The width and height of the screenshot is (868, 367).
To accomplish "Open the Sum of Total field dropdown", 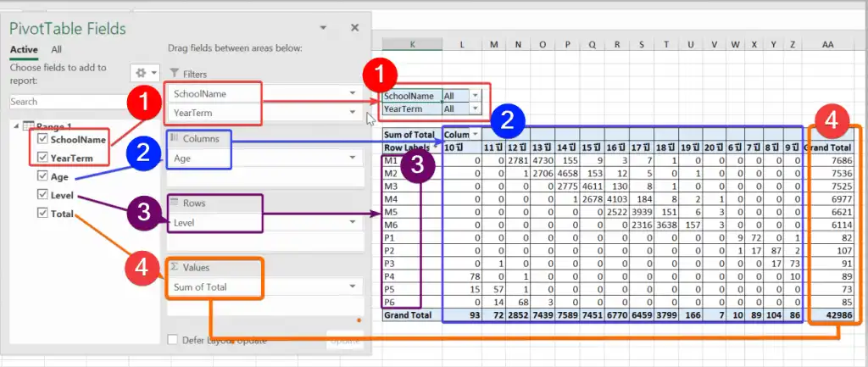I will click(x=351, y=286).
